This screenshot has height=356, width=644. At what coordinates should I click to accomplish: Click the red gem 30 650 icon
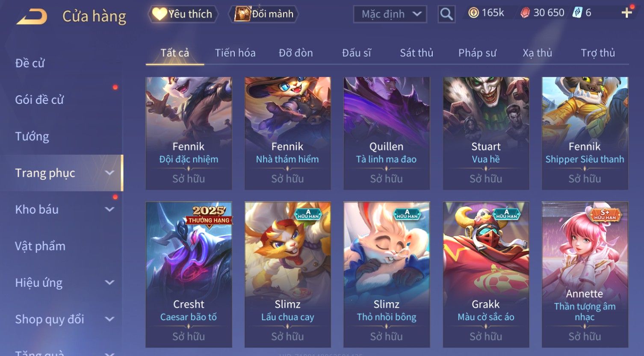pyautogui.click(x=525, y=13)
